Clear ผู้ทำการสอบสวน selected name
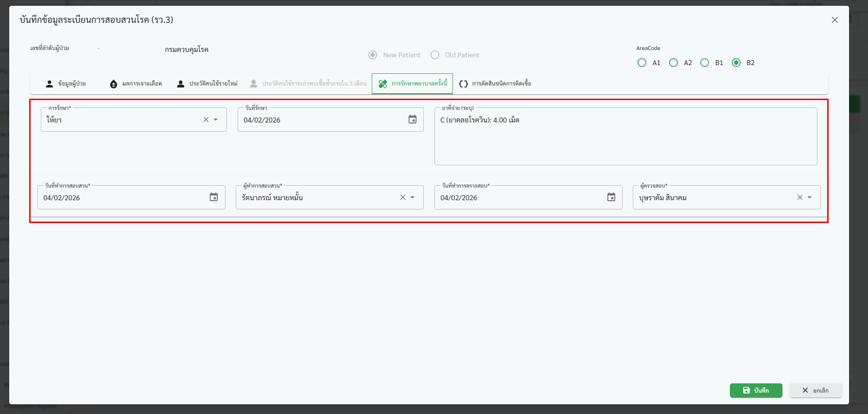Image resolution: width=868 pixels, height=414 pixels. click(402, 197)
